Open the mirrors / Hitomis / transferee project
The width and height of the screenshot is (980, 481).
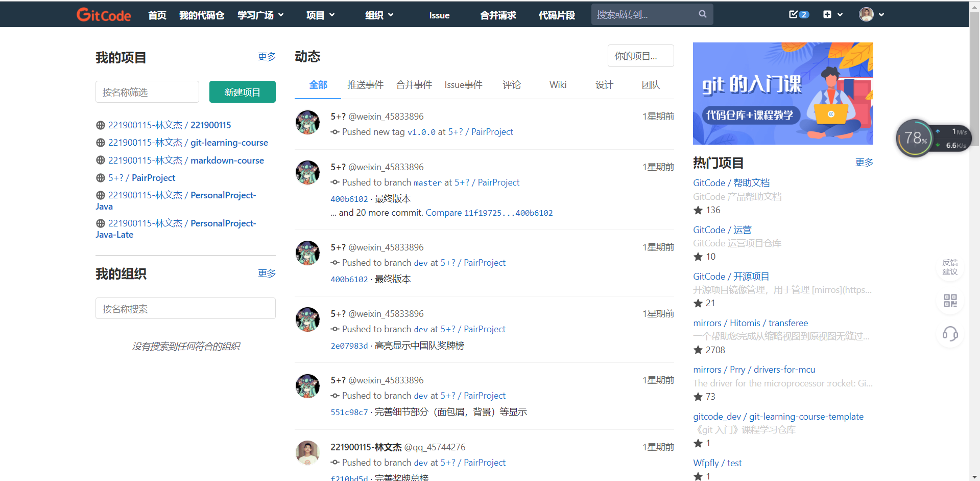[751, 323]
